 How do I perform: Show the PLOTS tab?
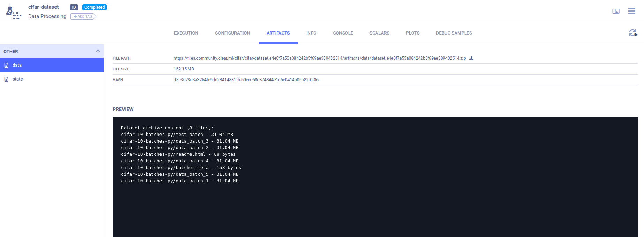(412, 33)
